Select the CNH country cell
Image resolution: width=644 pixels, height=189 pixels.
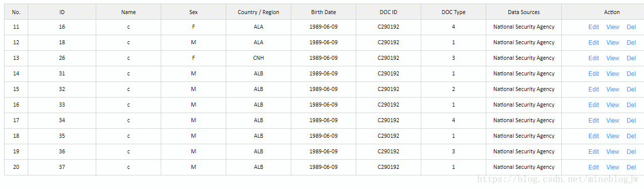[259, 58]
